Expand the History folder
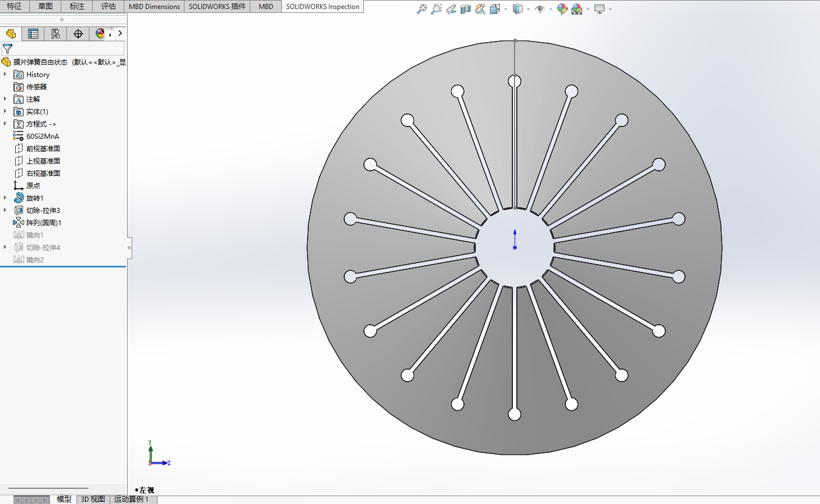This screenshot has height=504, width=820. [5, 74]
